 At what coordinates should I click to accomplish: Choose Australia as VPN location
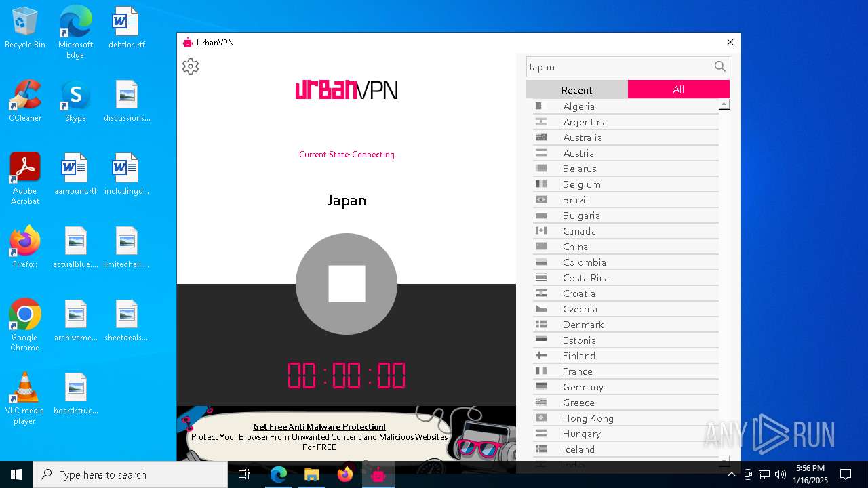626,138
